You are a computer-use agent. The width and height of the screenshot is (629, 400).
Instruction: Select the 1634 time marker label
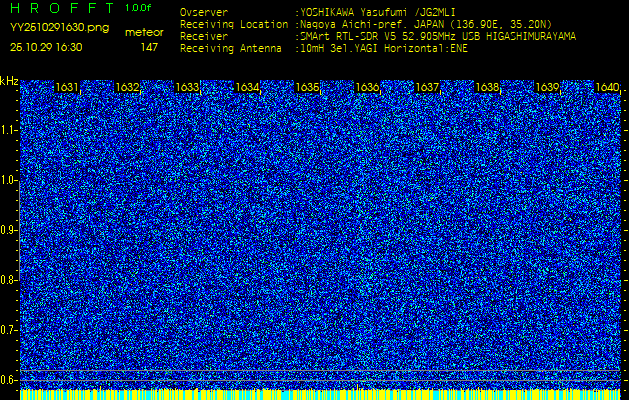[247, 87]
